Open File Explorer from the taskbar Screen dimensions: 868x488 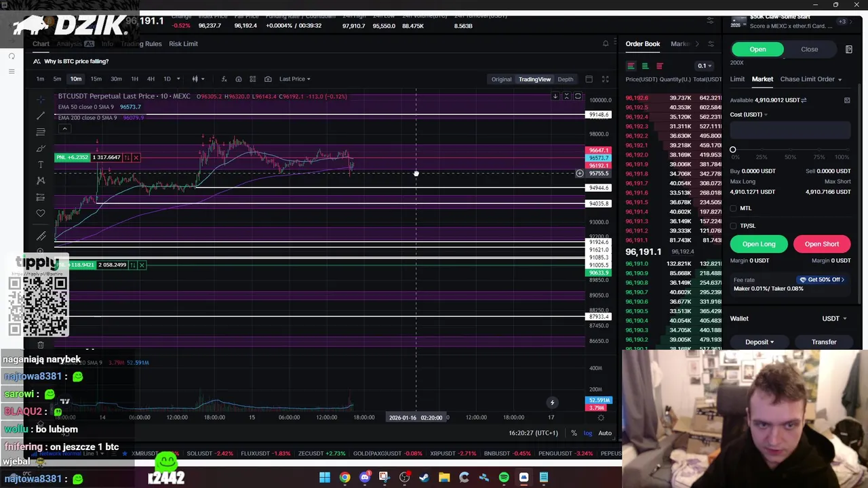click(x=444, y=478)
